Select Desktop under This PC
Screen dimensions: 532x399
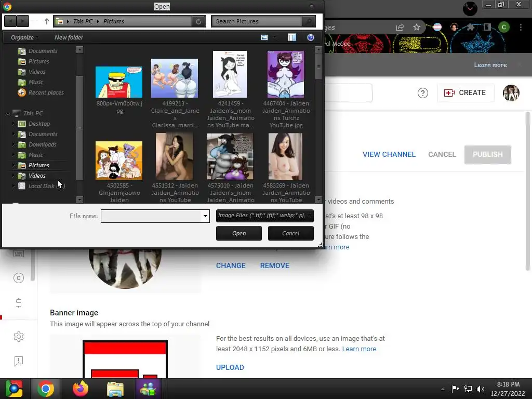click(x=34, y=124)
